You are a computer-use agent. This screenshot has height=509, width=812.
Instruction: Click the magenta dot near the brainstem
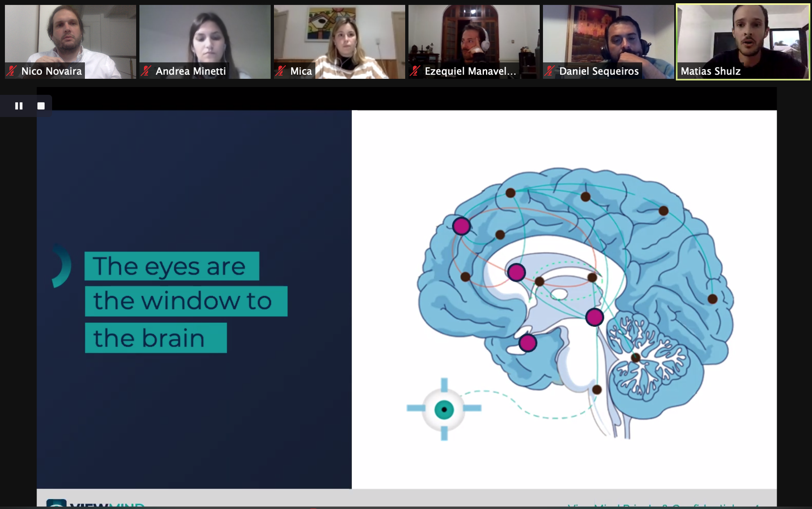pyautogui.click(x=594, y=317)
